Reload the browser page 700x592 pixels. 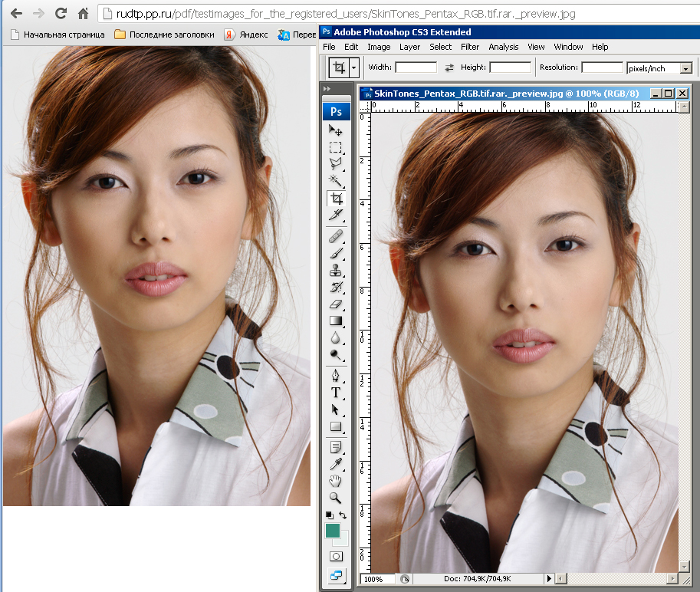(61, 14)
